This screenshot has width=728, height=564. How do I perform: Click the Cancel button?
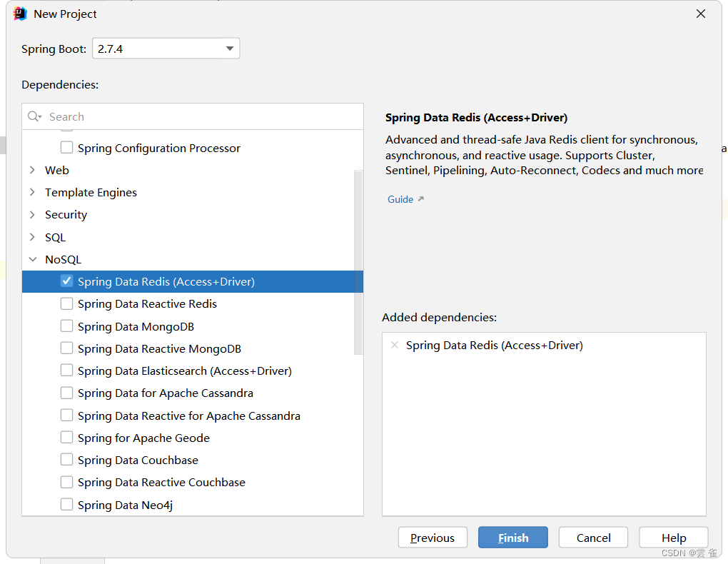pyautogui.click(x=593, y=538)
